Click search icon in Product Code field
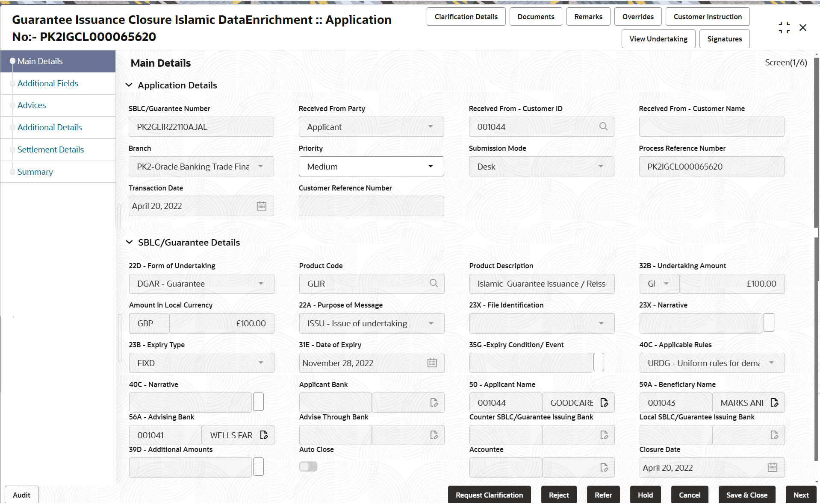820x504 pixels. [x=434, y=283]
